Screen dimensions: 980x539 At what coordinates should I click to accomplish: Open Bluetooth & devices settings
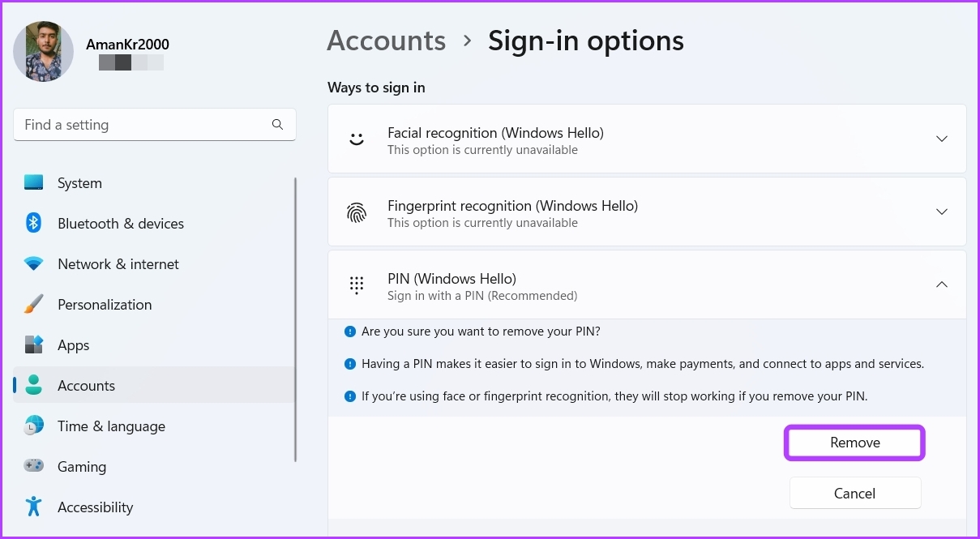tap(154, 224)
